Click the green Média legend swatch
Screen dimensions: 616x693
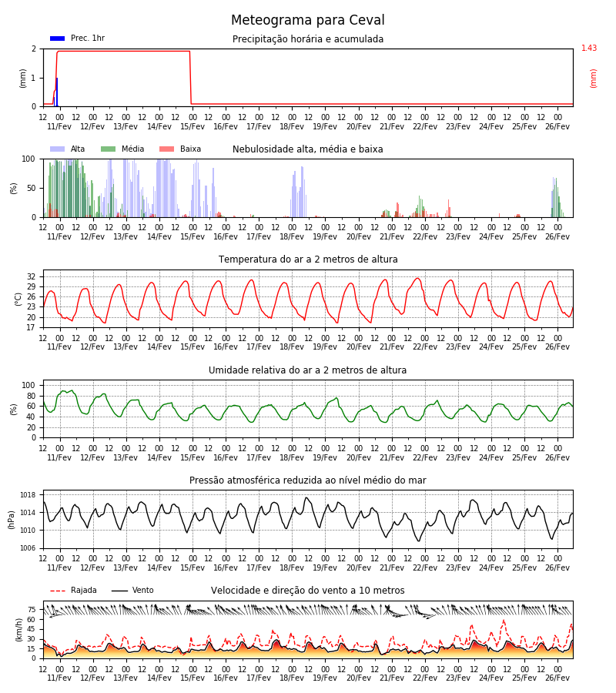pos(109,149)
